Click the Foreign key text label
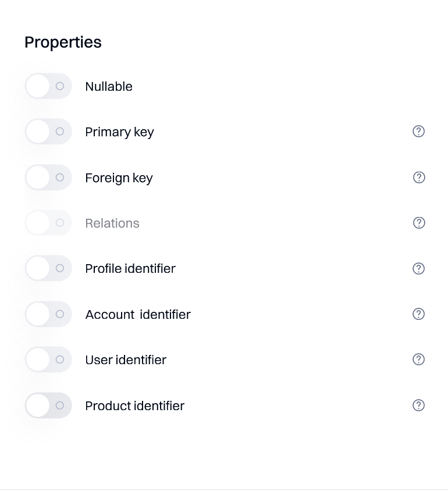The image size is (448, 491). (x=119, y=178)
